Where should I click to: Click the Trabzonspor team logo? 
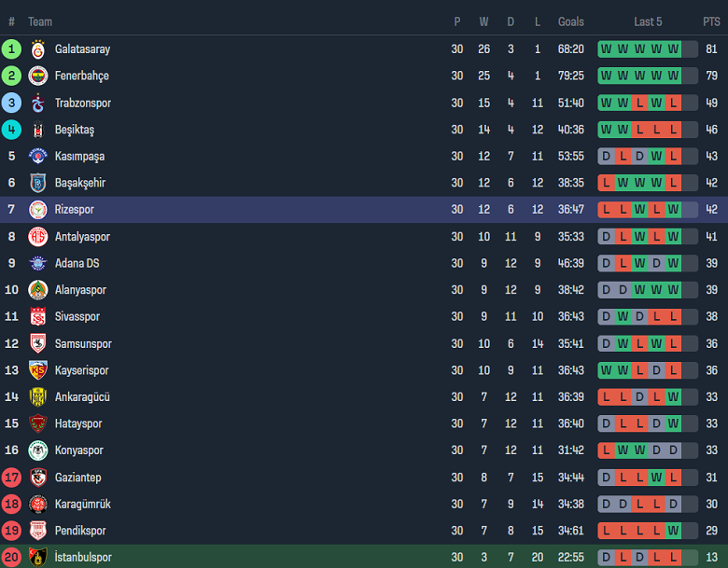pos(38,103)
